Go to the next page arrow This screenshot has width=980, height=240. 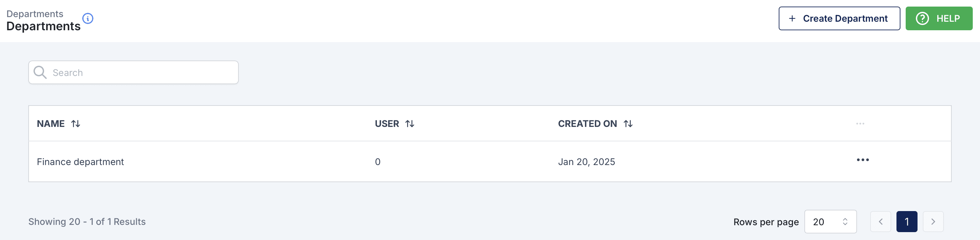coord(933,221)
